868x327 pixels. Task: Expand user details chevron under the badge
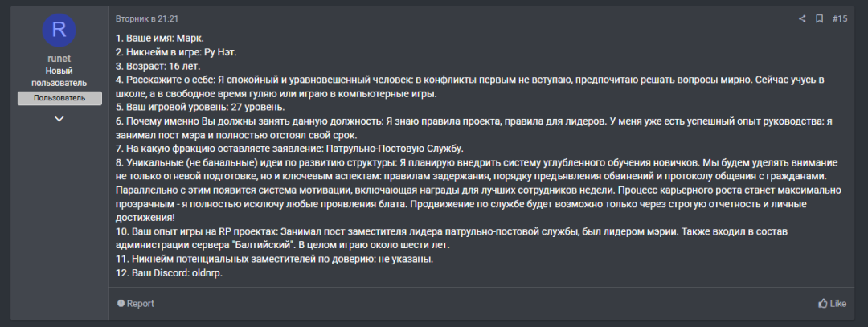pos(59,119)
